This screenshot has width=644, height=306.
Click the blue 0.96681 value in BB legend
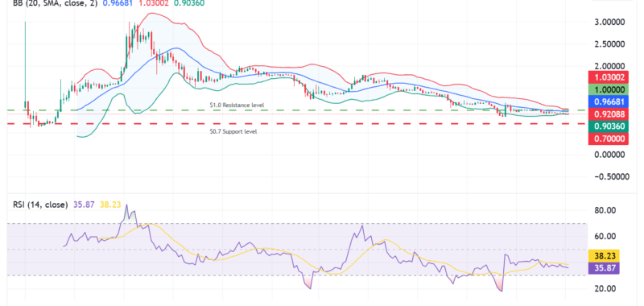click(118, 3)
